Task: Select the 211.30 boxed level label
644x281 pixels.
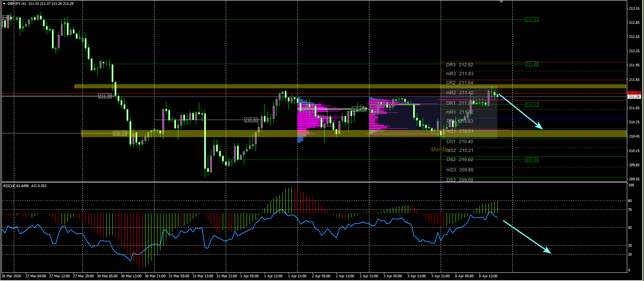Action: [105, 96]
